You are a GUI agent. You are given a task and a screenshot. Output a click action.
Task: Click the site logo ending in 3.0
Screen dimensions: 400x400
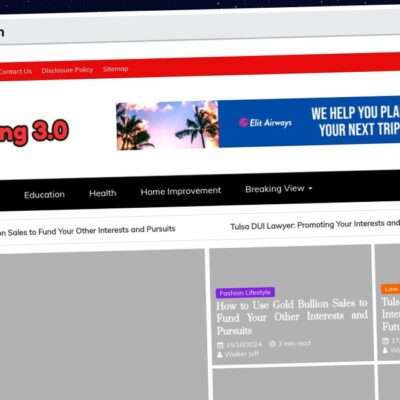pos(34,133)
